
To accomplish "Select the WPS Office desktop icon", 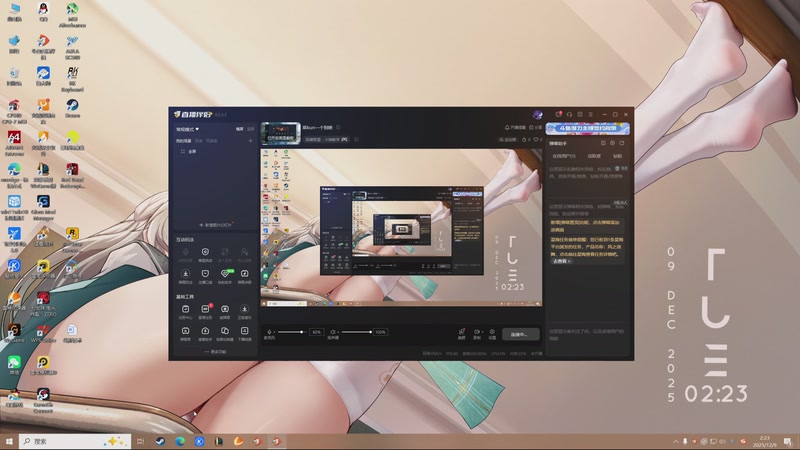I will (43, 332).
